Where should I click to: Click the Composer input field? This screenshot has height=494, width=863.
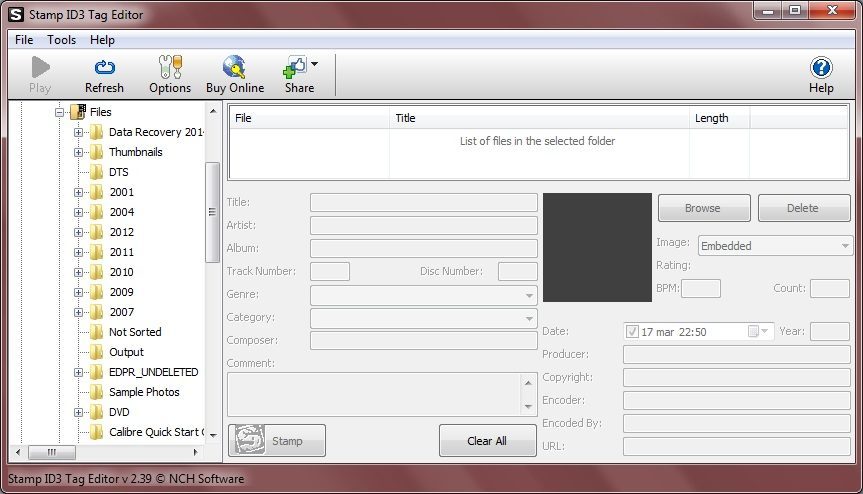coord(424,341)
